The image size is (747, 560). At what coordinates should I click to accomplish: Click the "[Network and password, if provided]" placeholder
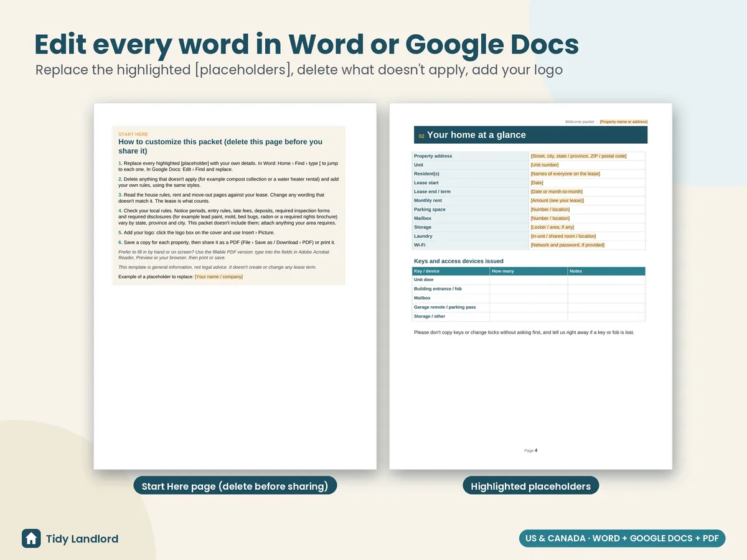pyautogui.click(x=567, y=245)
